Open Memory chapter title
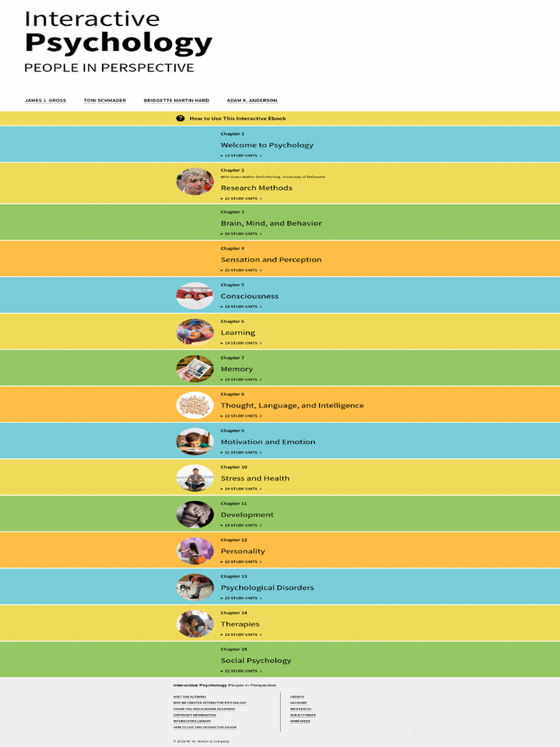Viewport: 560px width, 747px height. tap(237, 369)
